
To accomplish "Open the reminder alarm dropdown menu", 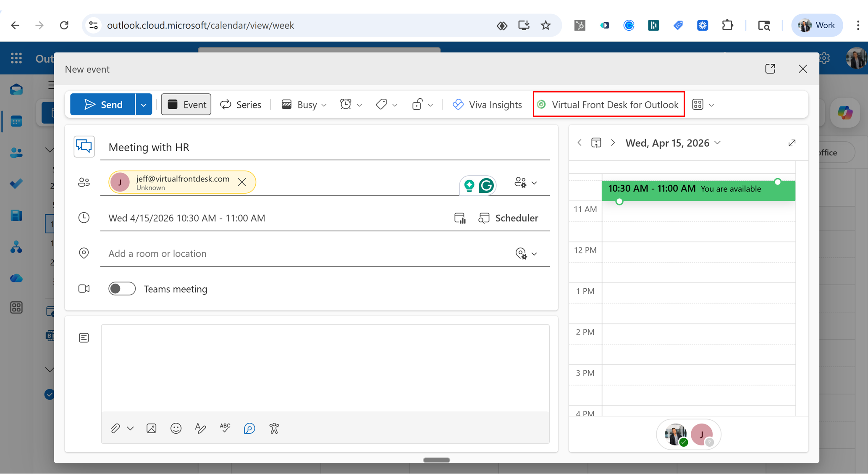I will [351, 104].
